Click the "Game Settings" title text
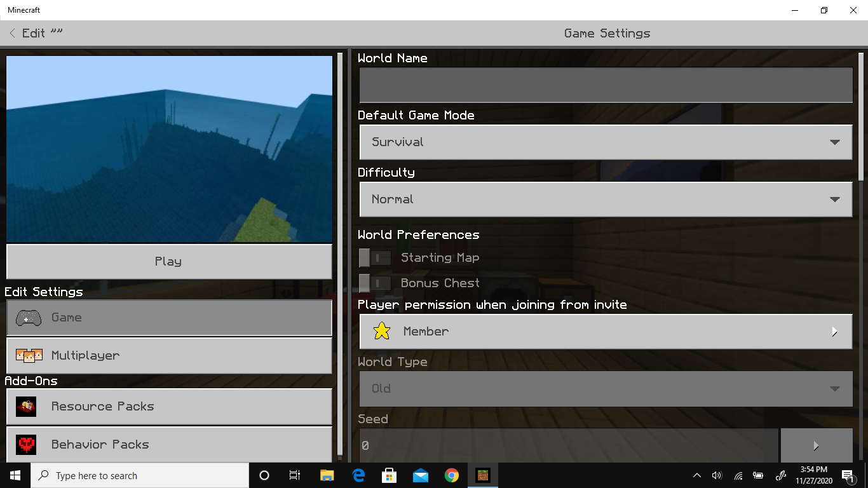 tap(607, 33)
